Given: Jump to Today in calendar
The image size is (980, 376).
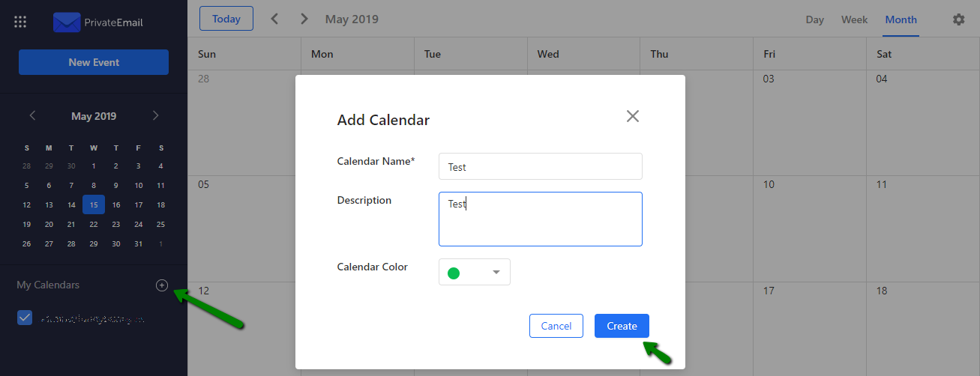Looking at the screenshot, I should [226, 19].
